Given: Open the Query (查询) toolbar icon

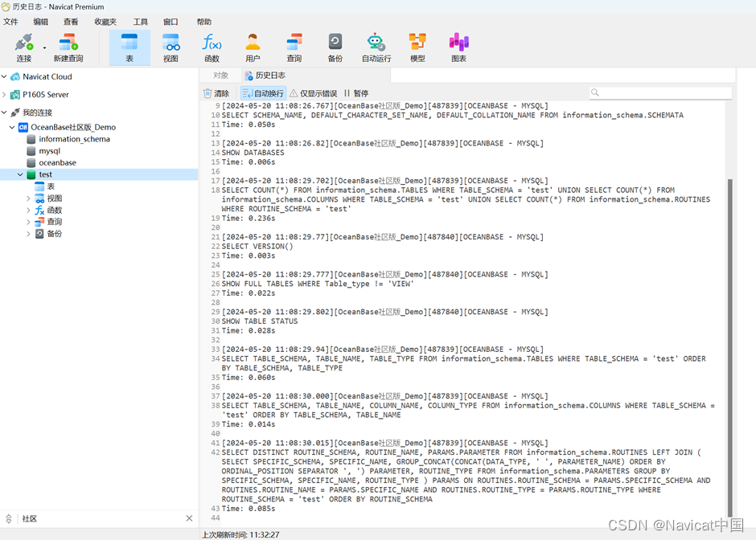Looking at the screenshot, I should pos(294,47).
